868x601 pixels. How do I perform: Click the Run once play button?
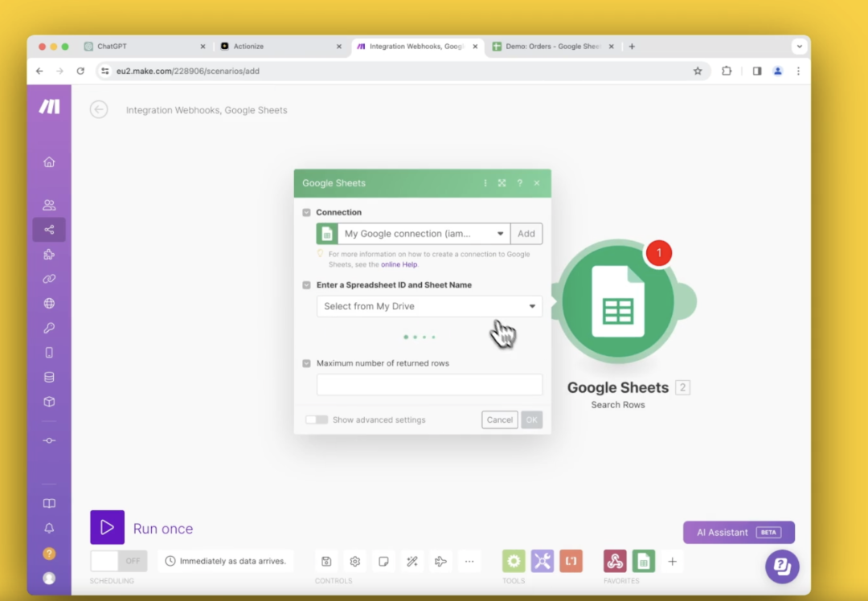click(108, 527)
